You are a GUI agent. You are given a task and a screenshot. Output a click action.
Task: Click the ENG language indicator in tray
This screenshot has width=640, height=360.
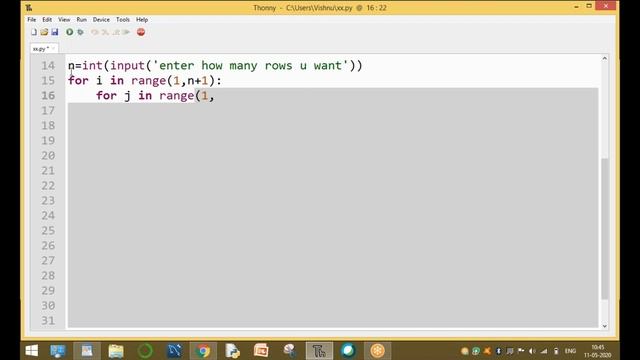pos(570,351)
